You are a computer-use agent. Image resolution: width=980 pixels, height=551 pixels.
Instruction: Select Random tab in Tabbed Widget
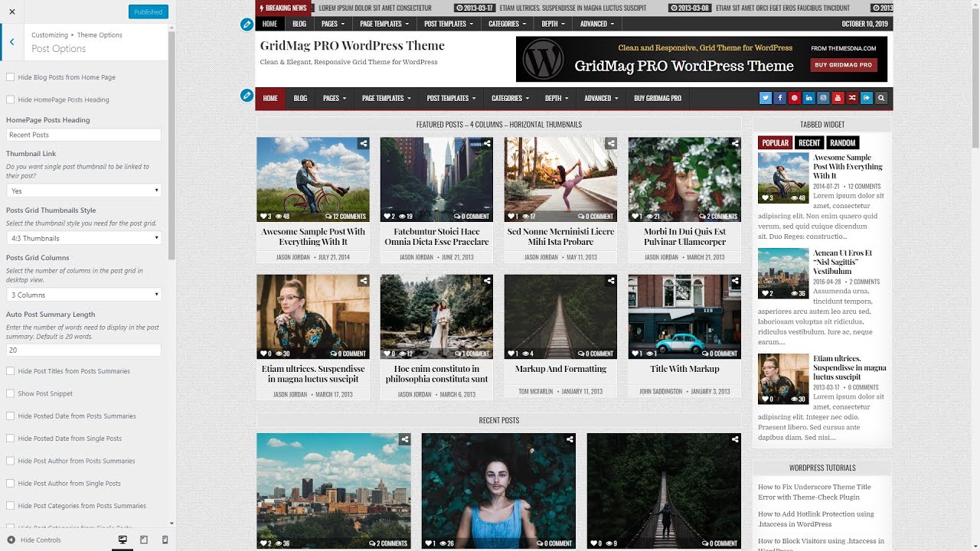coord(842,142)
